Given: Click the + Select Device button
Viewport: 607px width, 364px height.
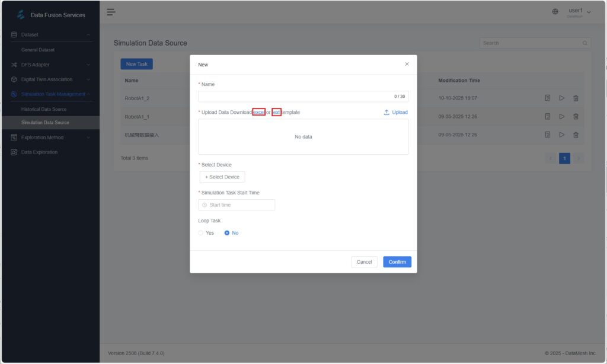Looking at the screenshot, I should 222,177.
